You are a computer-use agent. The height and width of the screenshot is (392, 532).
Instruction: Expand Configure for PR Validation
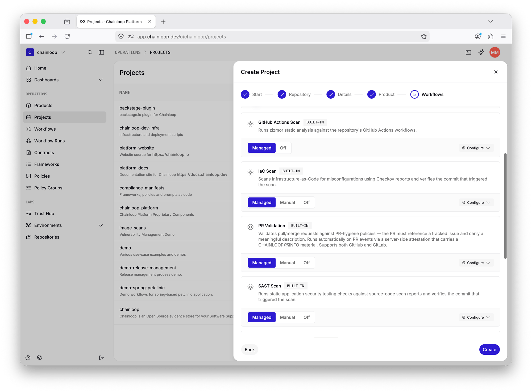476,263
